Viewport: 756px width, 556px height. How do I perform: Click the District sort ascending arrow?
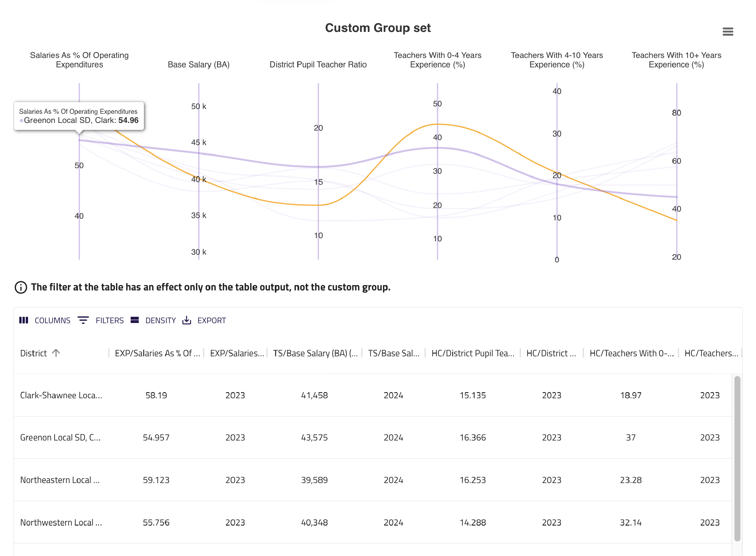pos(56,353)
